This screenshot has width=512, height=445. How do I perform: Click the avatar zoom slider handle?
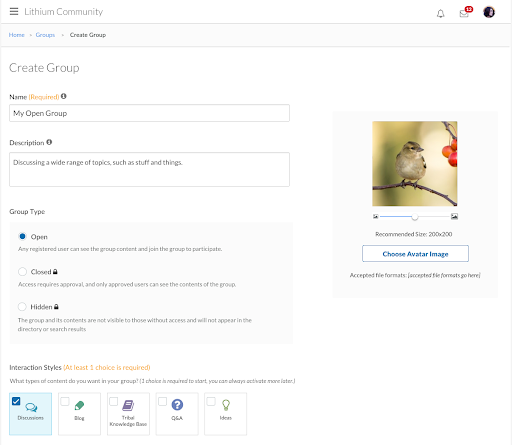(x=415, y=217)
